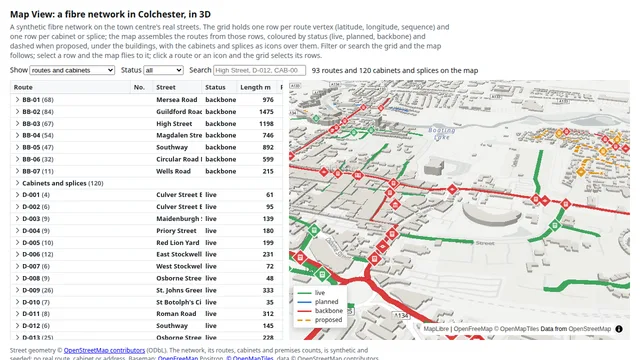The image size is (640, 360).
Task: Expand the BB-06 route row
Action: tap(17, 159)
